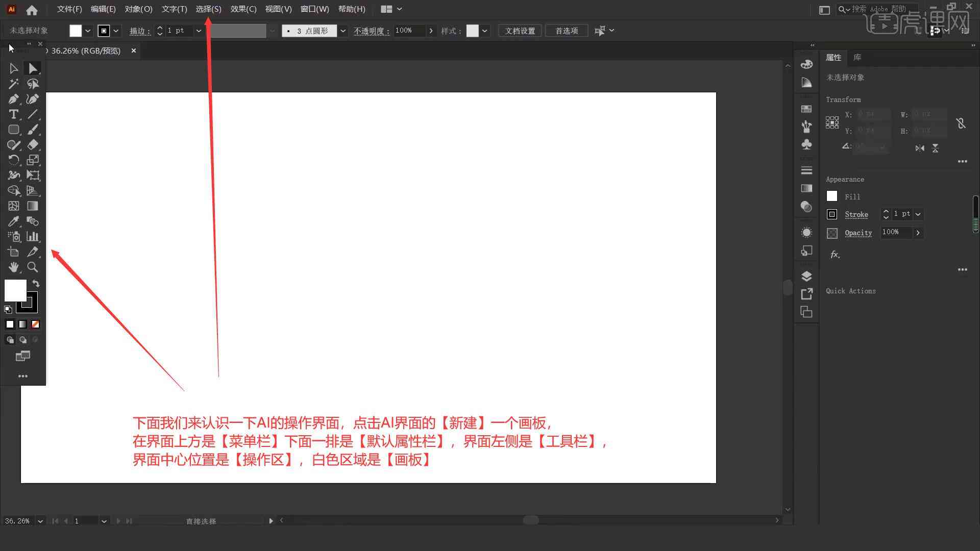Select the Type tool
Viewport: 980px width, 551px height.
coord(13,114)
